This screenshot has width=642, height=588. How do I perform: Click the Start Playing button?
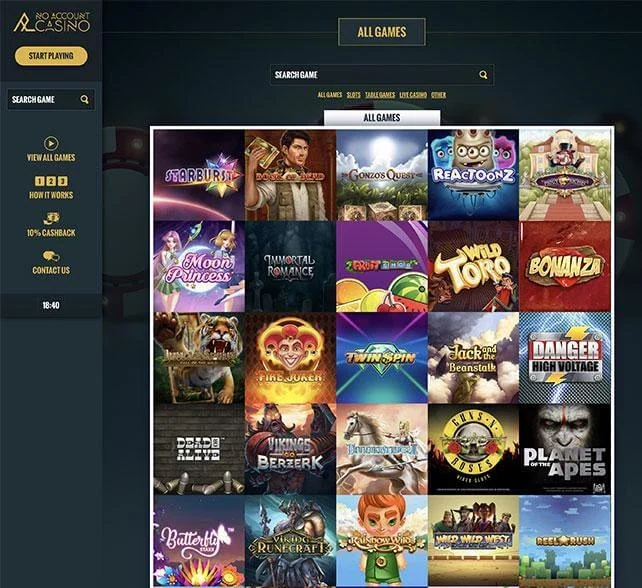coord(51,56)
